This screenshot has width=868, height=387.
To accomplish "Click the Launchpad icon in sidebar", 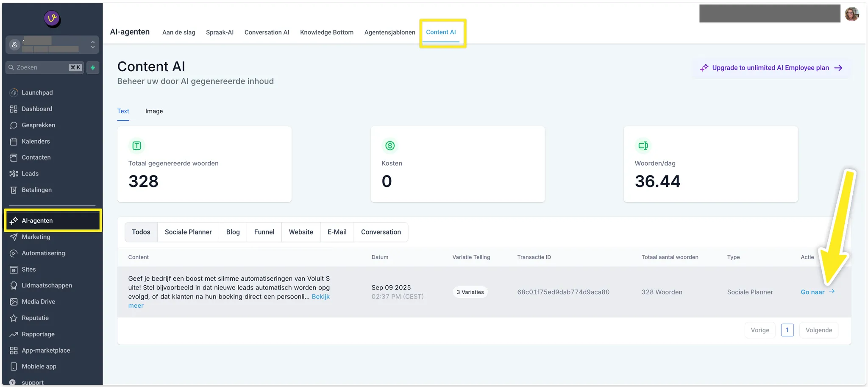I will pos(14,92).
